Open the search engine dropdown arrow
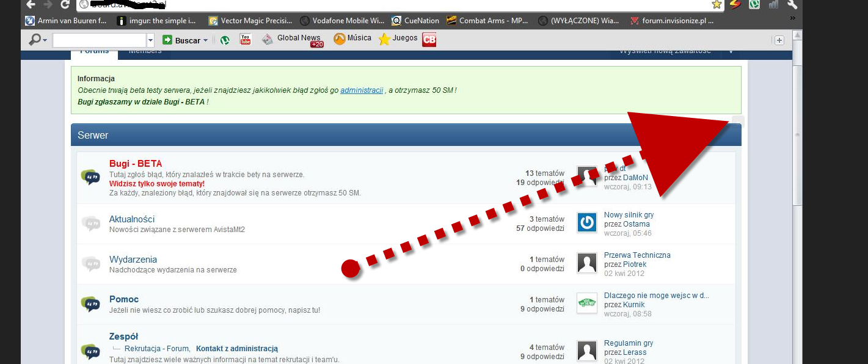The height and width of the screenshot is (364, 868). tap(150, 40)
